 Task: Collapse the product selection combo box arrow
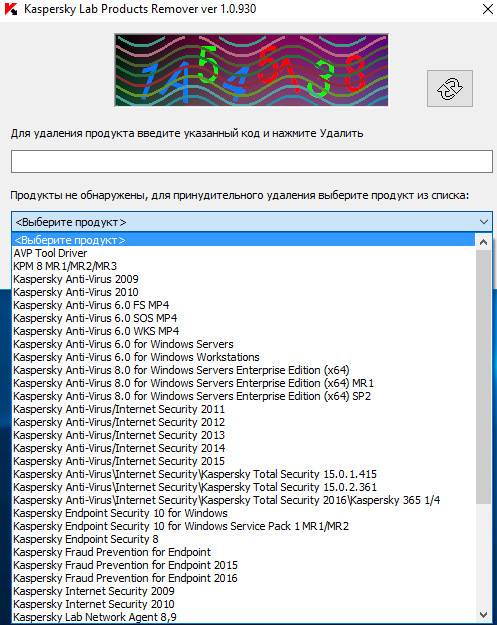(484, 222)
